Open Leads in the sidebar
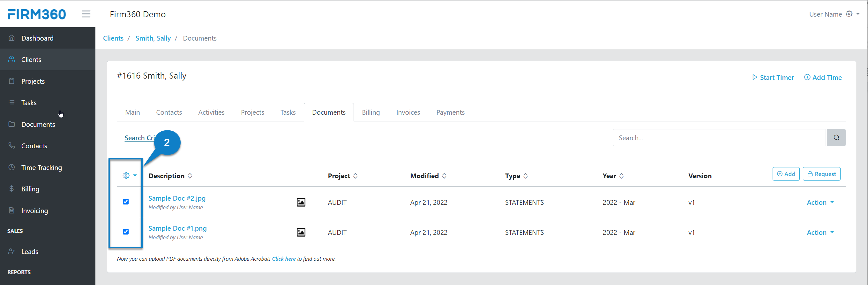Viewport: 868px width, 285px height. pyautogui.click(x=48, y=251)
